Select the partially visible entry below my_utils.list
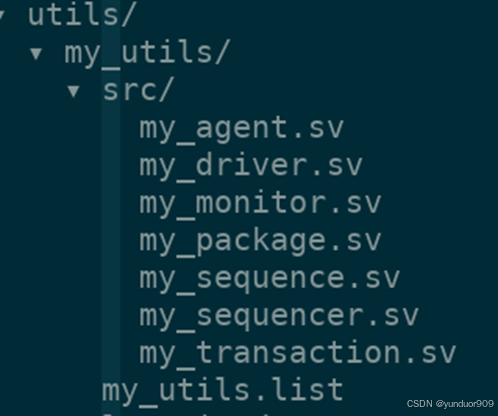The image size is (498, 416). (x=187, y=415)
